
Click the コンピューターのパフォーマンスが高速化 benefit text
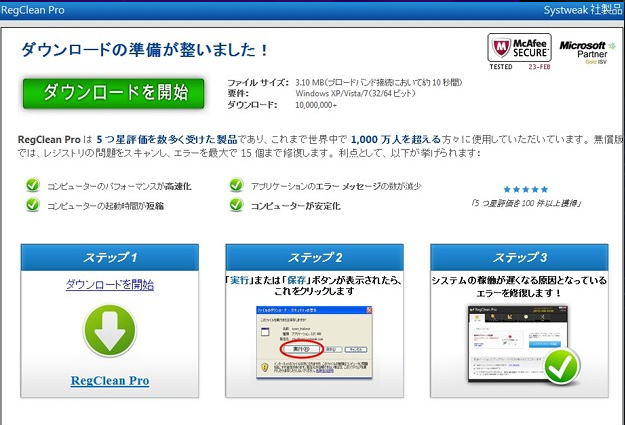click(119, 186)
